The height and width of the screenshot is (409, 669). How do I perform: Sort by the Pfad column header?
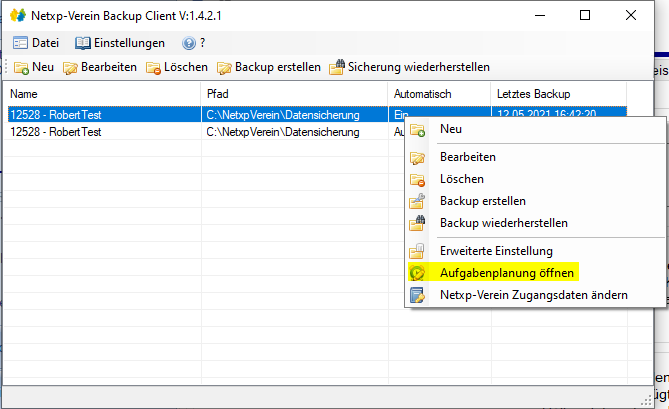coord(294,94)
